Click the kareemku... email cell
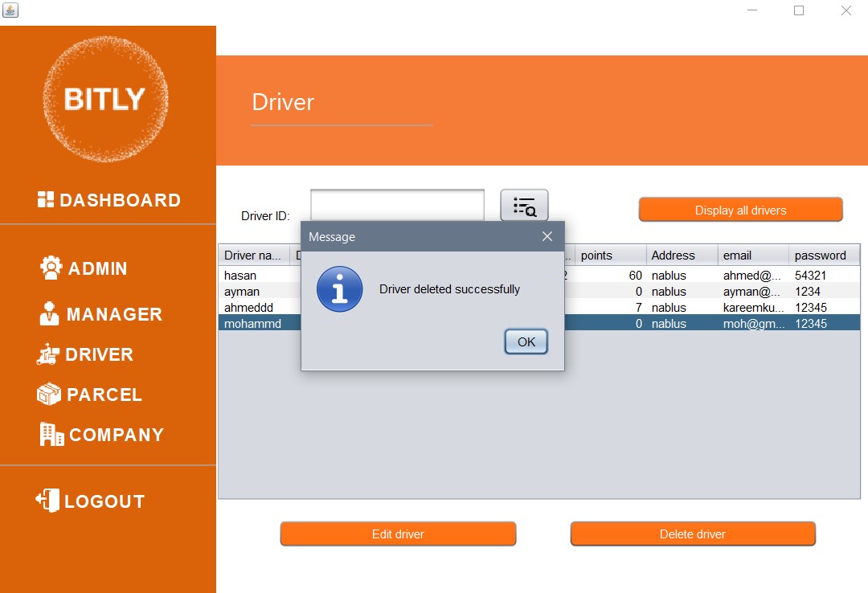The height and width of the screenshot is (593, 868). point(753,307)
